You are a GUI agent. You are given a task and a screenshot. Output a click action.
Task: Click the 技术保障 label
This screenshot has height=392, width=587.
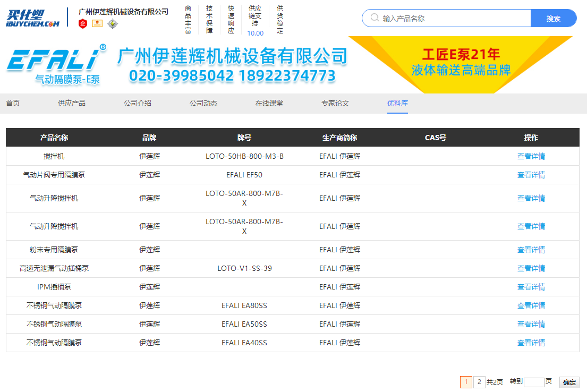coord(209,20)
